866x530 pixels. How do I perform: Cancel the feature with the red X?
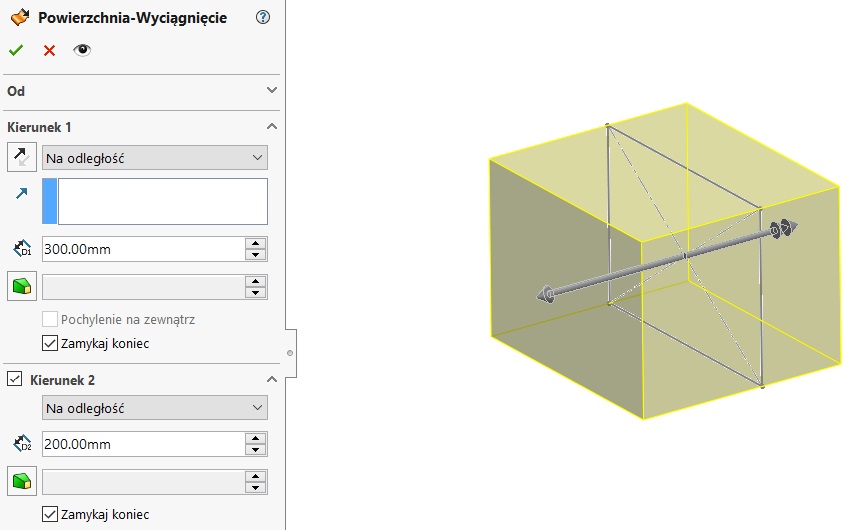[49, 50]
